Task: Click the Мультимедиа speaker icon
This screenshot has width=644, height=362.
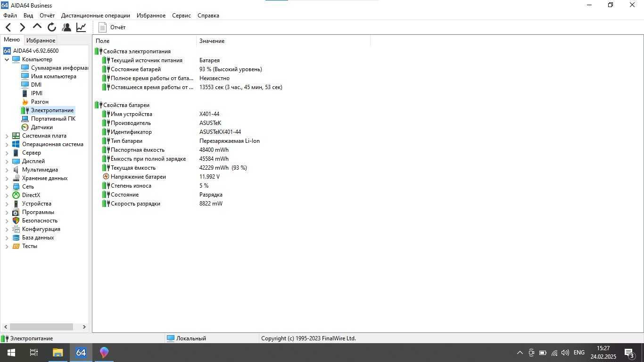Action: pos(16,170)
